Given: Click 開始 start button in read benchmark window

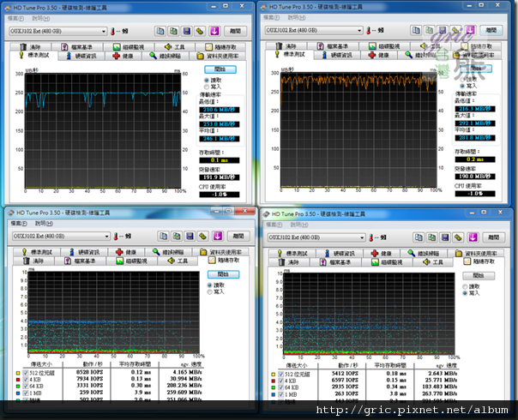Looking at the screenshot, I should [x=220, y=69].
